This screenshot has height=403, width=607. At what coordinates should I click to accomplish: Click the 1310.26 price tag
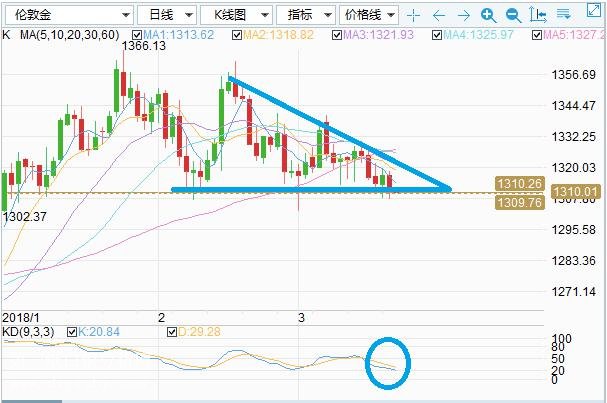click(x=520, y=183)
